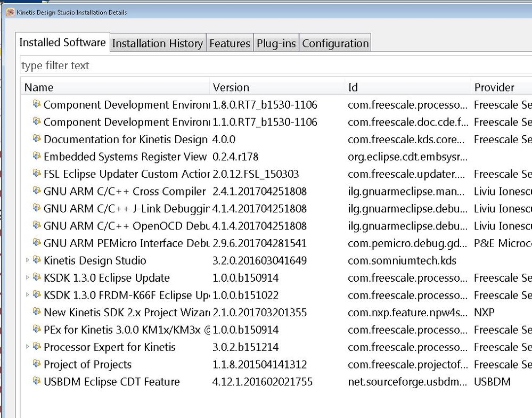Click the com.freescale.updater... Id cell
The image size is (532, 418).
pyautogui.click(x=406, y=174)
